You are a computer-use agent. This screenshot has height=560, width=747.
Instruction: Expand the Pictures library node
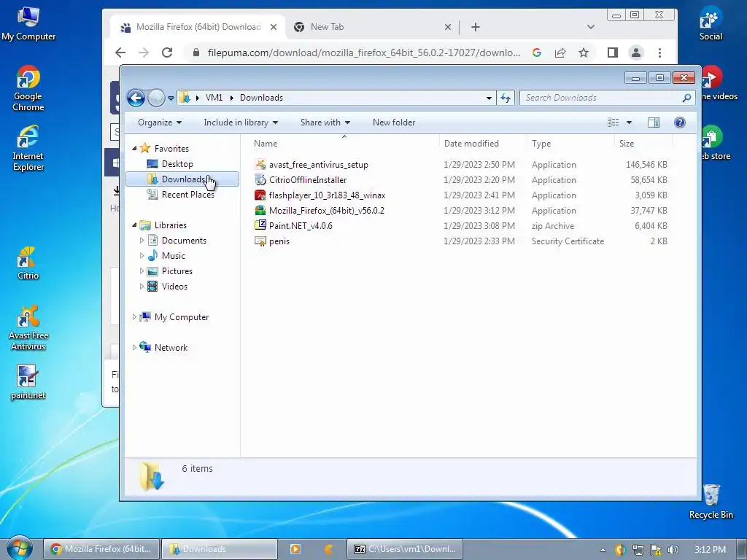[x=142, y=271]
